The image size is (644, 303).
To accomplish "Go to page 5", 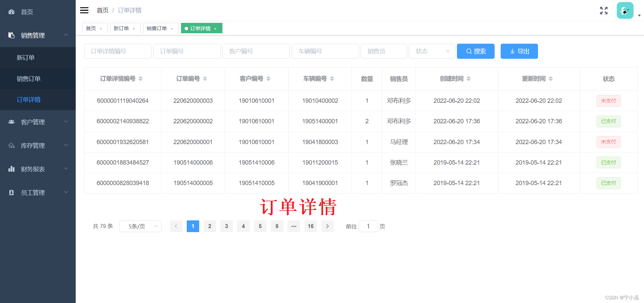I will (260, 226).
